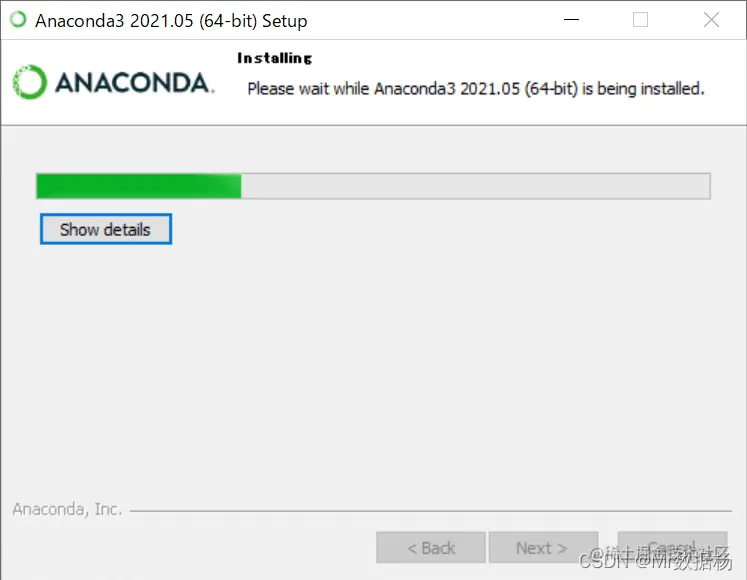
Task: Click the disabled maximize square icon
Action: coord(640,20)
